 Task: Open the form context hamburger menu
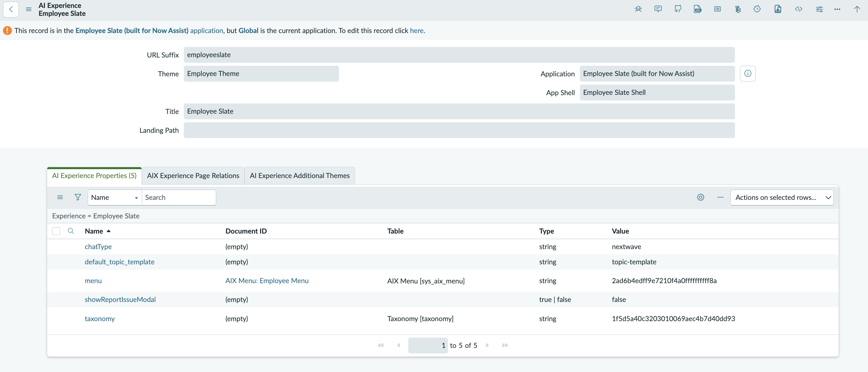coord(29,9)
